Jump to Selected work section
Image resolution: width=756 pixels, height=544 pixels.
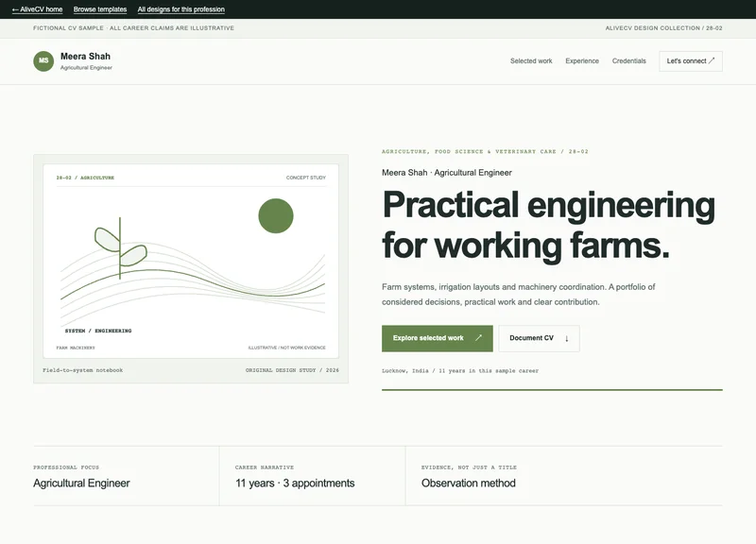531,60
